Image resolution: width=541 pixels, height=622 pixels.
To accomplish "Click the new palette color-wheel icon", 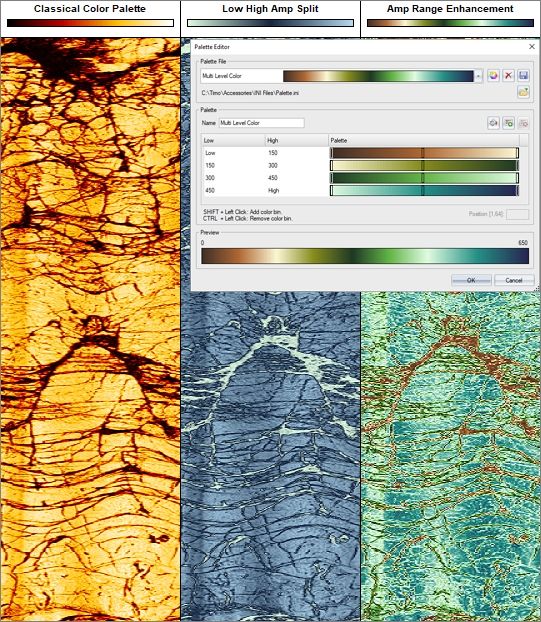I will point(493,75).
